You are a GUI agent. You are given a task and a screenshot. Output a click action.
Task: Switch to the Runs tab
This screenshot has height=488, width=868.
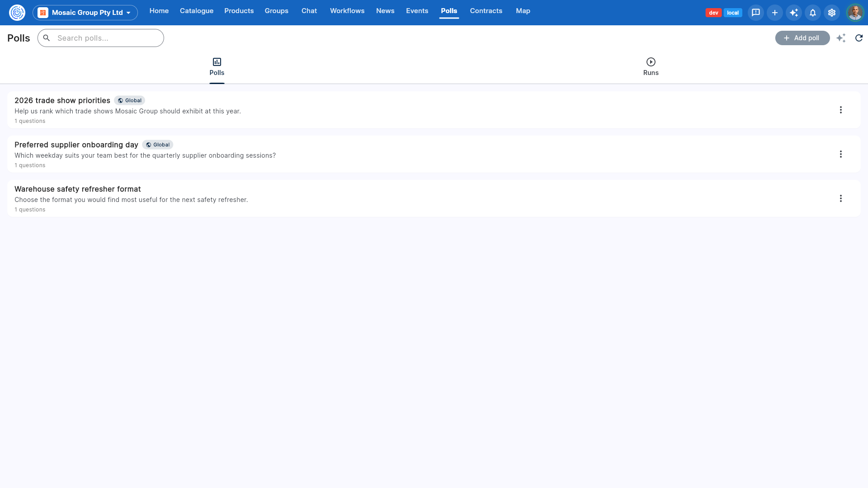point(651,67)
